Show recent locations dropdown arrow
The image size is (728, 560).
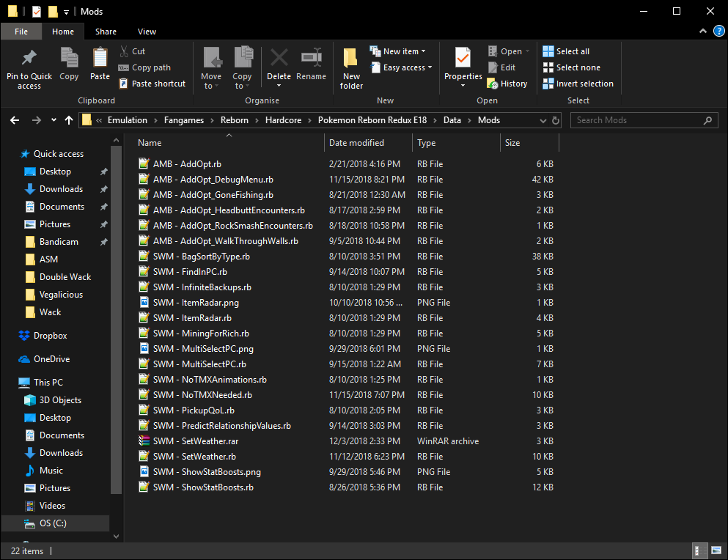tap(54, 120)
